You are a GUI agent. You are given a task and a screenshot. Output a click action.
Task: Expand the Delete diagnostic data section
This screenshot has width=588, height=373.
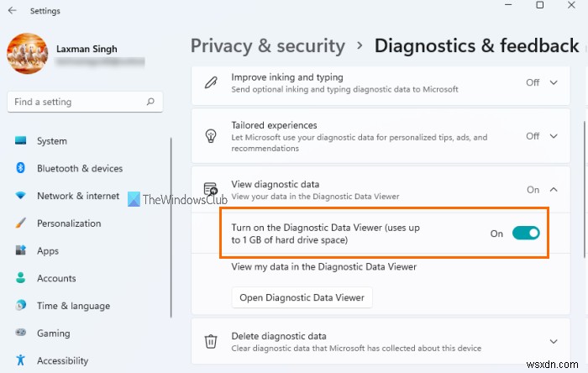pos(554,341)
